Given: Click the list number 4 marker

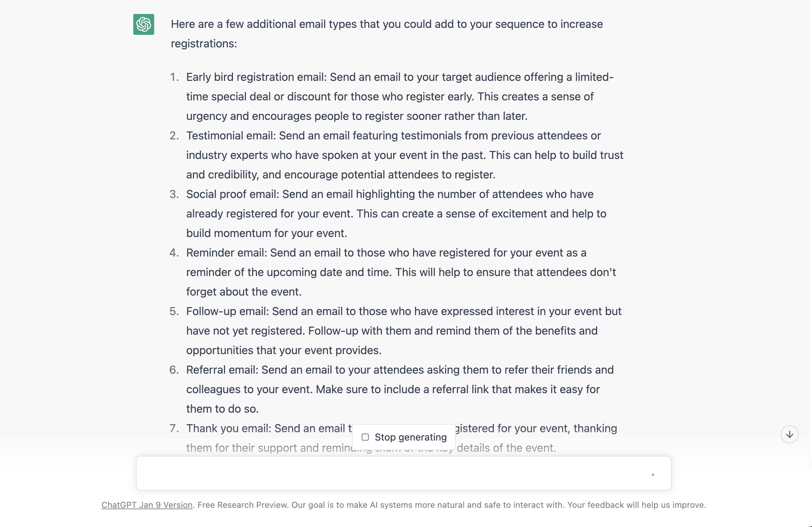Looking at the screenshot, I should tap(174, 253).
